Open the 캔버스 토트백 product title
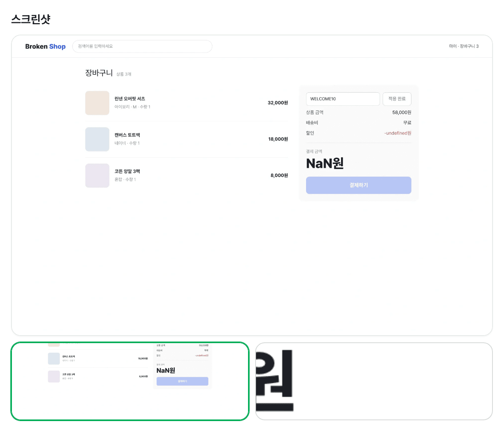This screenshot has width=504, height=431. (127, 135)
